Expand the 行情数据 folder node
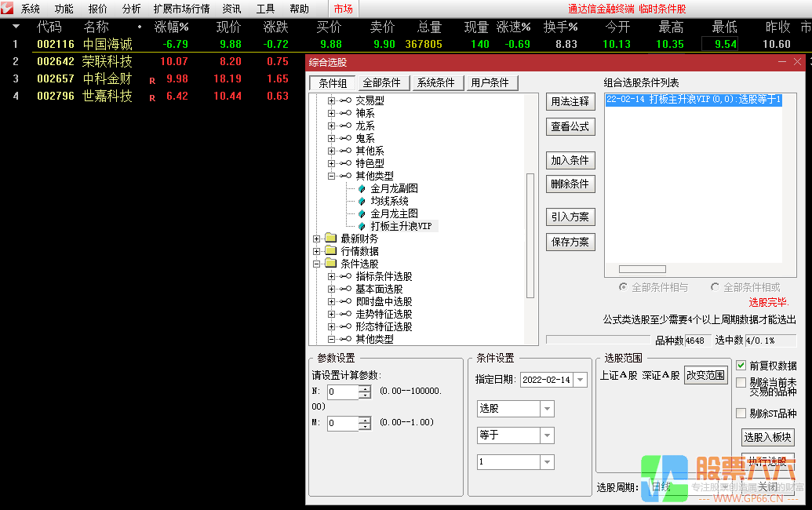Screen dimensions: 812x510 [316, 251]
